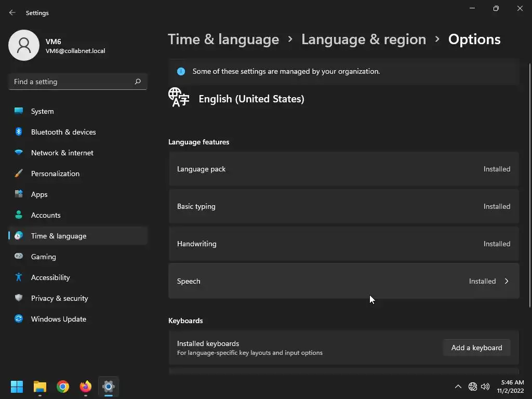Click the Accessibility figure icon

point(19,277)
